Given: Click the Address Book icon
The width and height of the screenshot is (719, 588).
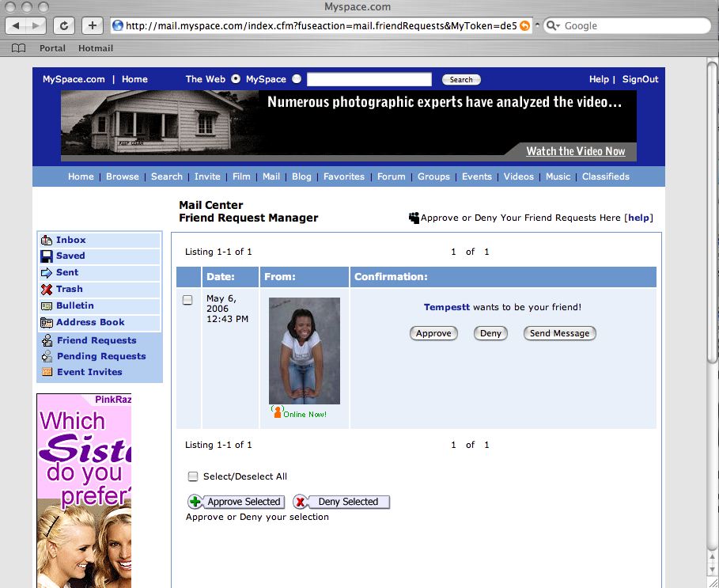Looking at the screenshot, I should 47,322.
